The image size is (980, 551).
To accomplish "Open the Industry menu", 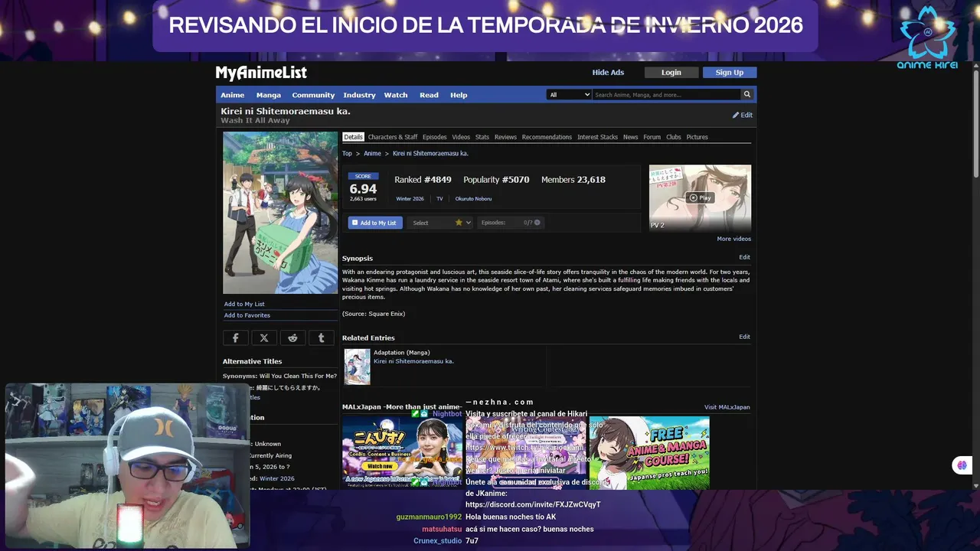I will click(x=359, y=95).
